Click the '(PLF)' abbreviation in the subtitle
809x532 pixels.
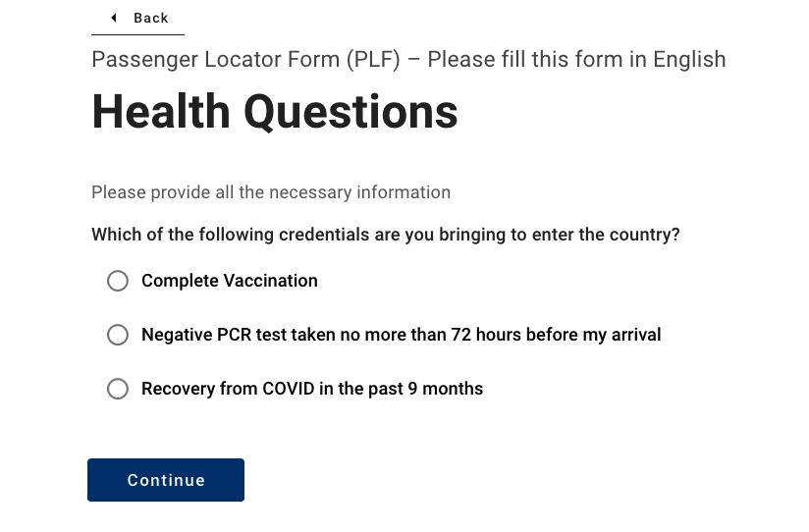[x=371, y=59]
